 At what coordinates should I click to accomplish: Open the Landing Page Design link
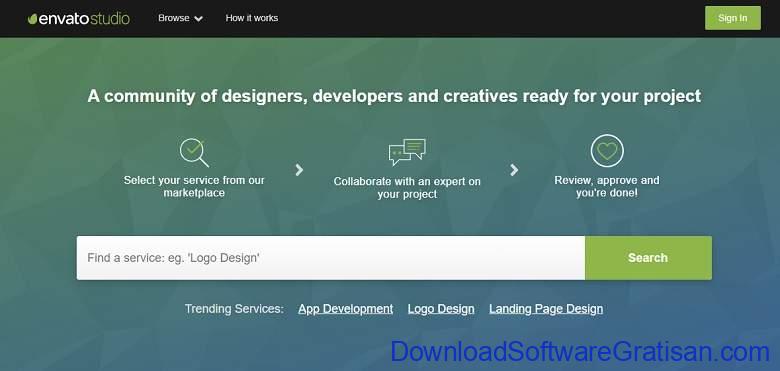(x=546, y=309)
